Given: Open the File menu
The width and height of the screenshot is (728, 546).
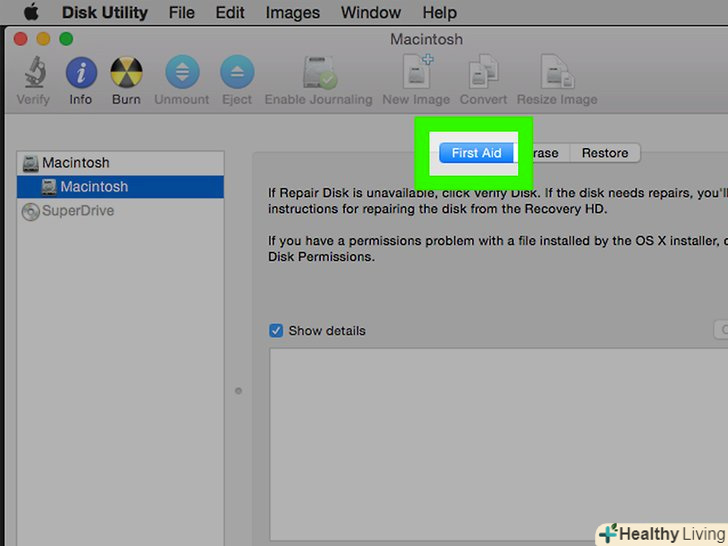Looking at the screenshot, I should (x=182, y=13).
